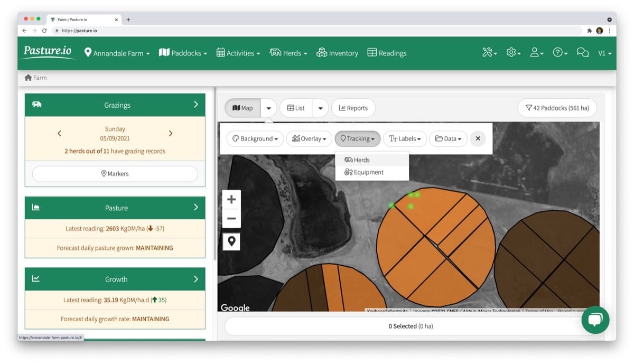This screenshot has height=364, width=634.
Task: Open the chat messages icon in navbar
Action: (x=582, y=53)
